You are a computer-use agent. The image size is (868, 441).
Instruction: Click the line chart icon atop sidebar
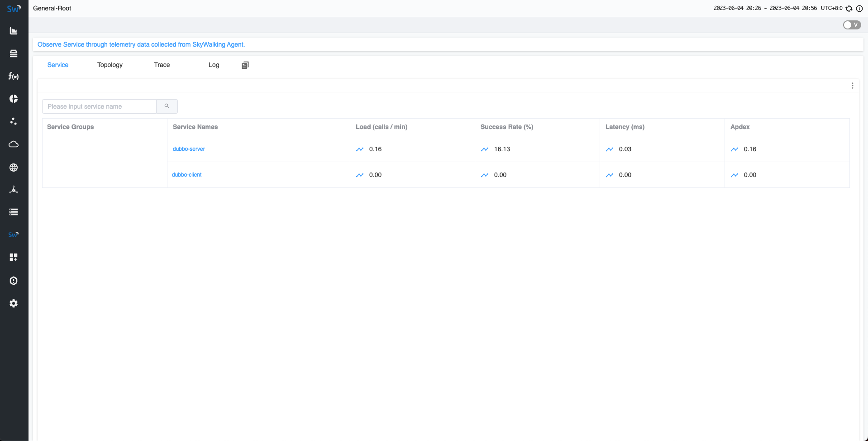tap(14, 31)
